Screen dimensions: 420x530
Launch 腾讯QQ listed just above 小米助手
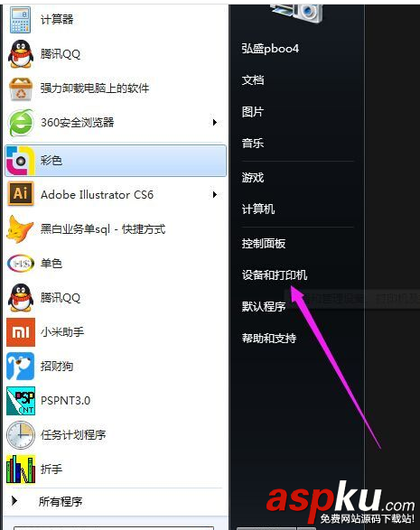21,297
